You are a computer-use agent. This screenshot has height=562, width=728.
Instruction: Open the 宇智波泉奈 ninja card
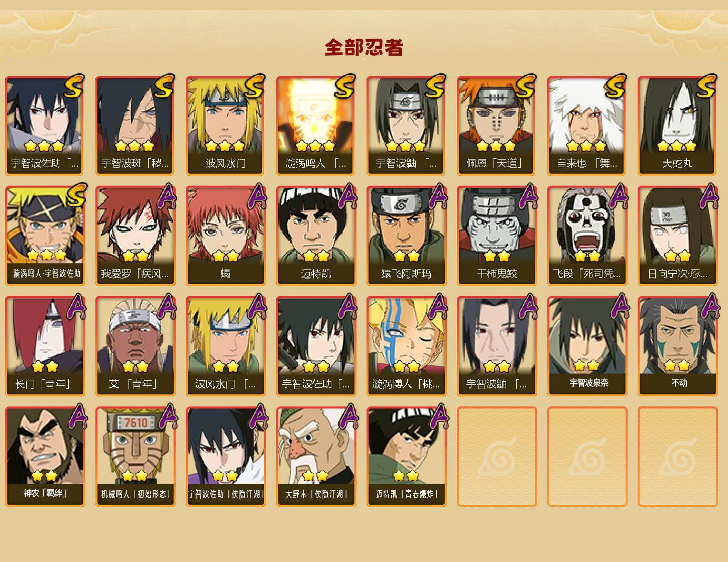pyautogui.click(x=587, y=346)
